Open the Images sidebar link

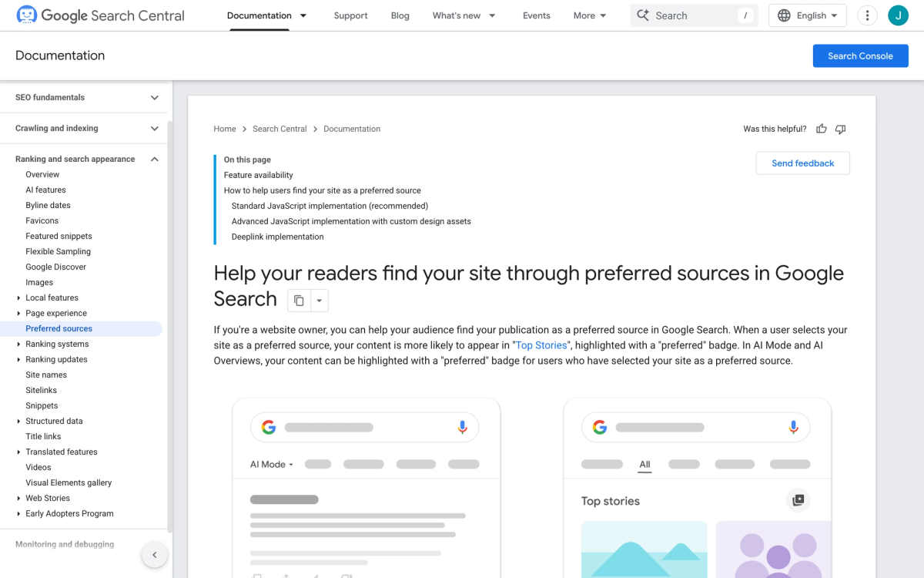click(39, 282)
